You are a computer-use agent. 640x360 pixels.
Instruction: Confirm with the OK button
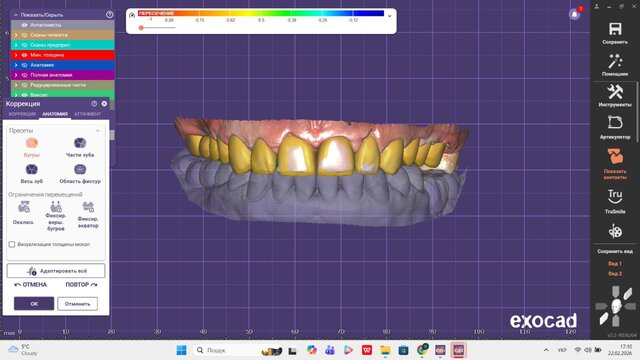click(34, 304)
